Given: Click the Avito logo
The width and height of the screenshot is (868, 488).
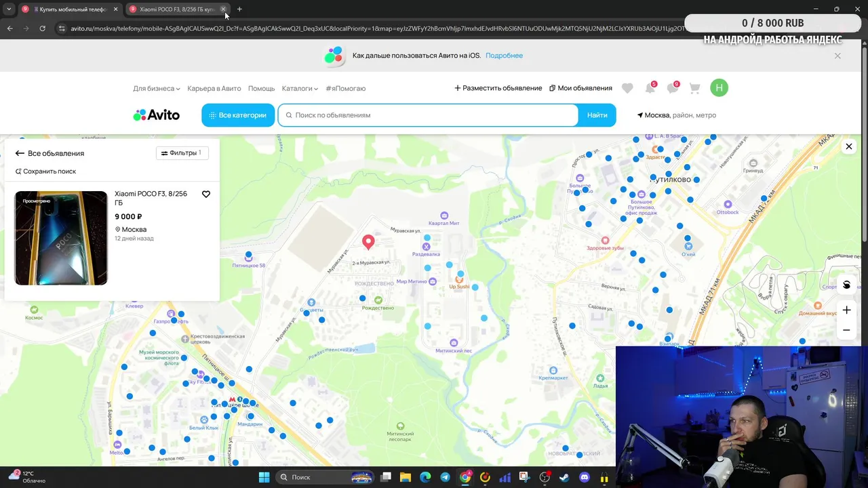Looking at the screenshot, I should [157, 115].
